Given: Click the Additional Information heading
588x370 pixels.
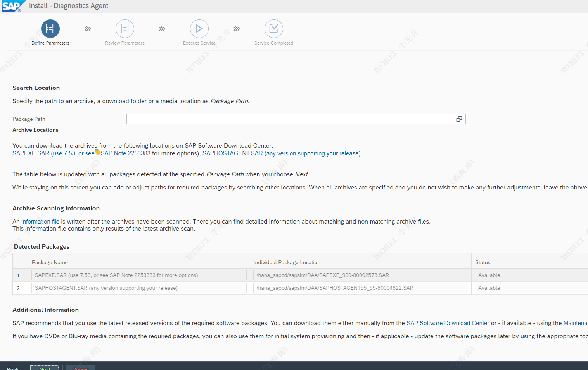Looking at the screenshot, I should [x=45, y=310].
